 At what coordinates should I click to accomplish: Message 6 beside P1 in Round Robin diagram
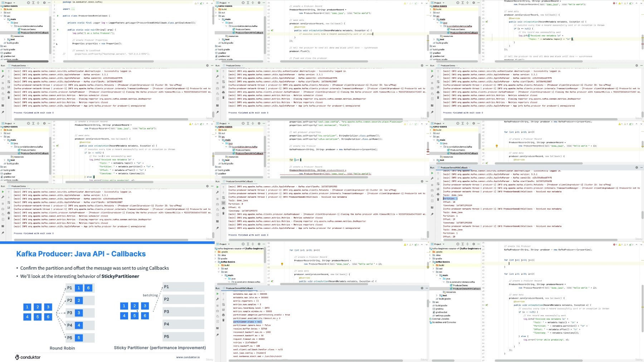pyautogui.click(x=88, y=288)
